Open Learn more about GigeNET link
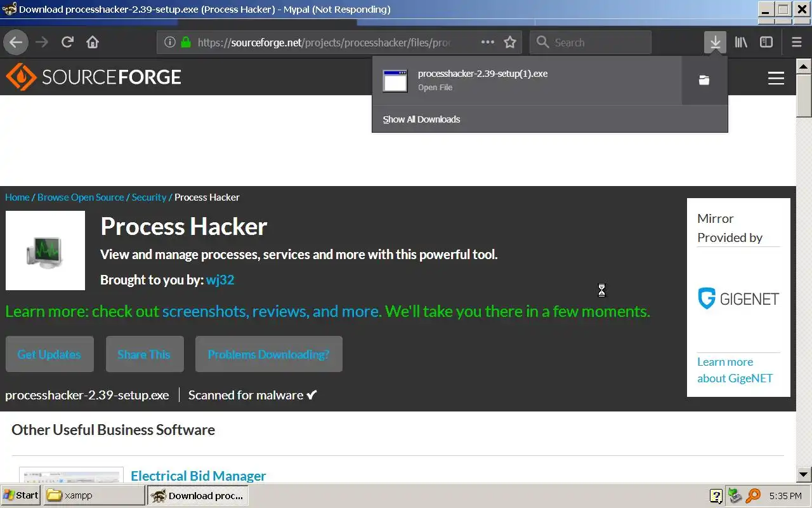 (735, 370)
